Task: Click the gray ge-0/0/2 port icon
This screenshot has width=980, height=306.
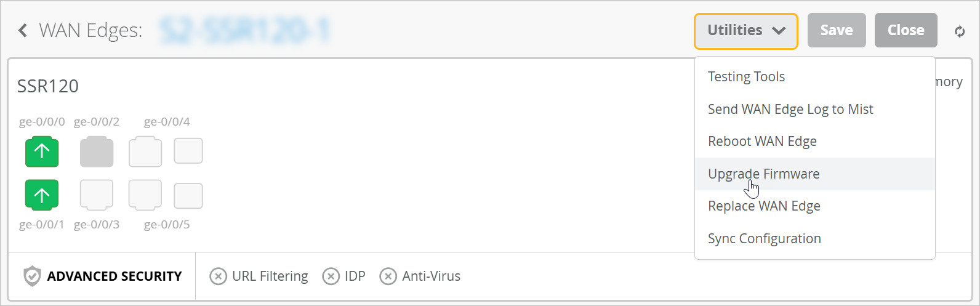Action: tap(97, 151)
